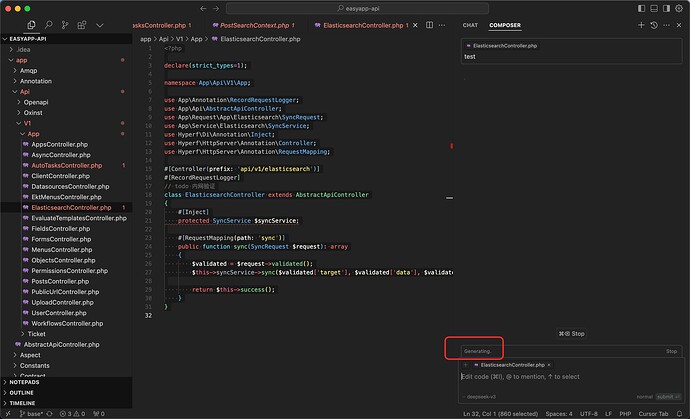The image size is (690, 419).
Task: Open the Source Control view icon
Action: tap(65, 25)
